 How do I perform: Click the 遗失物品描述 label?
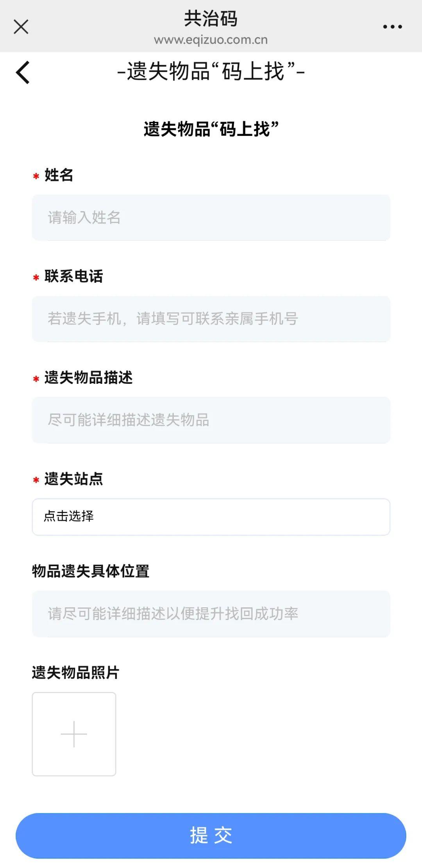coord(88,378)
